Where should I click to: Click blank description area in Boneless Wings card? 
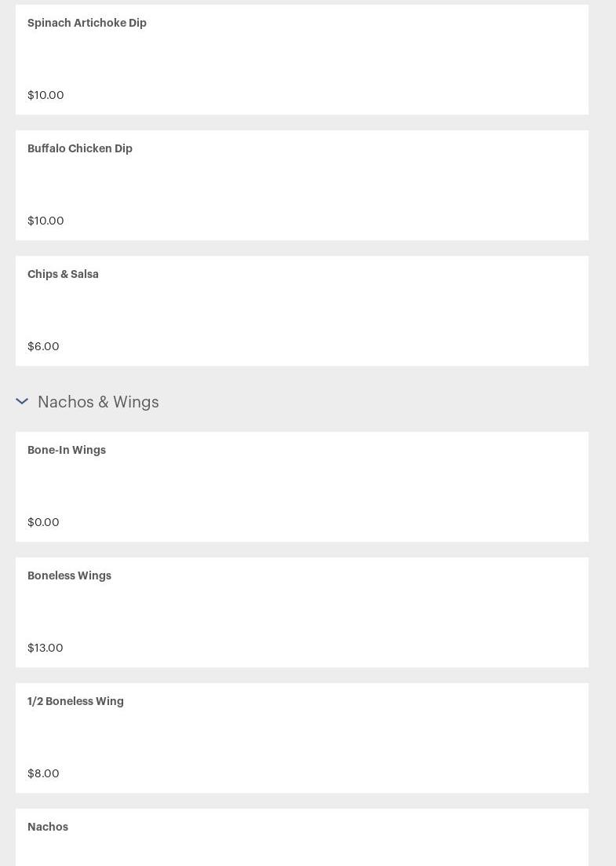click(x=302, y=612)
